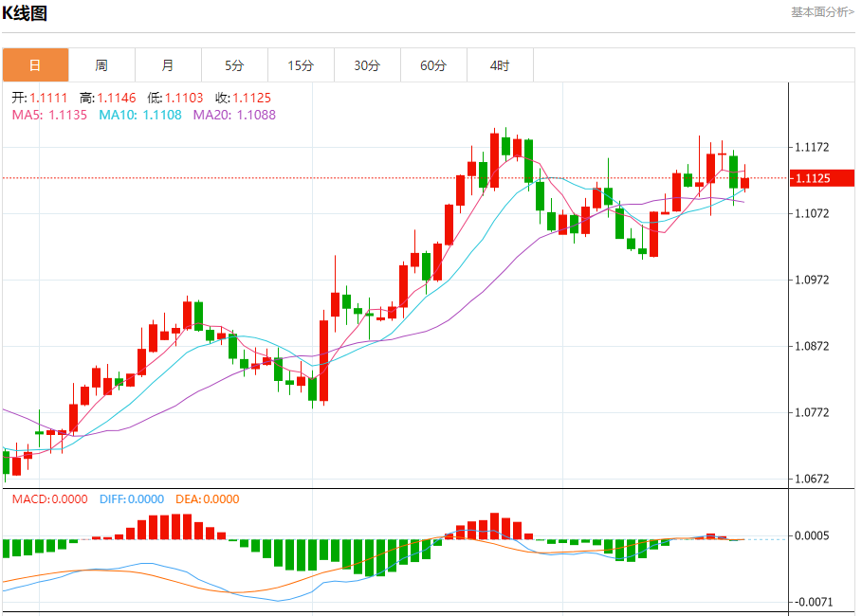Select the 日 daily chart tab
This screenshot has height=616, width=862.
pos(36,65)
